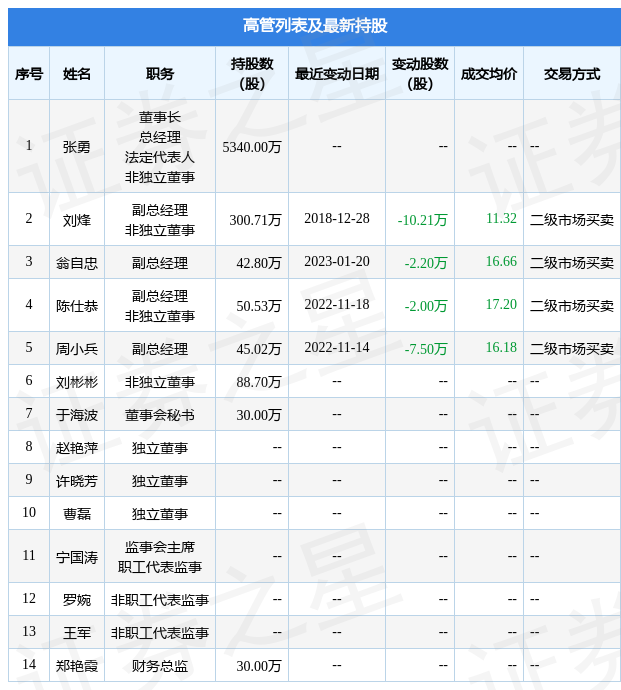Click the shareholding value 88.70万
This screenshot has width=621, height=690.
pyautogui.click(x=259, y=382)
